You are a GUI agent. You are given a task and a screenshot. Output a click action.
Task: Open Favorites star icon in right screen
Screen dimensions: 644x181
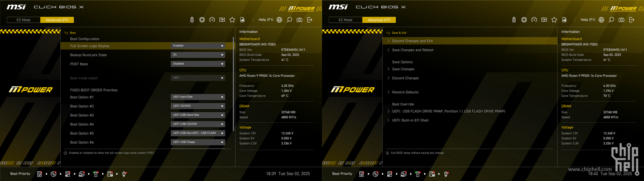tap(554, 20)
